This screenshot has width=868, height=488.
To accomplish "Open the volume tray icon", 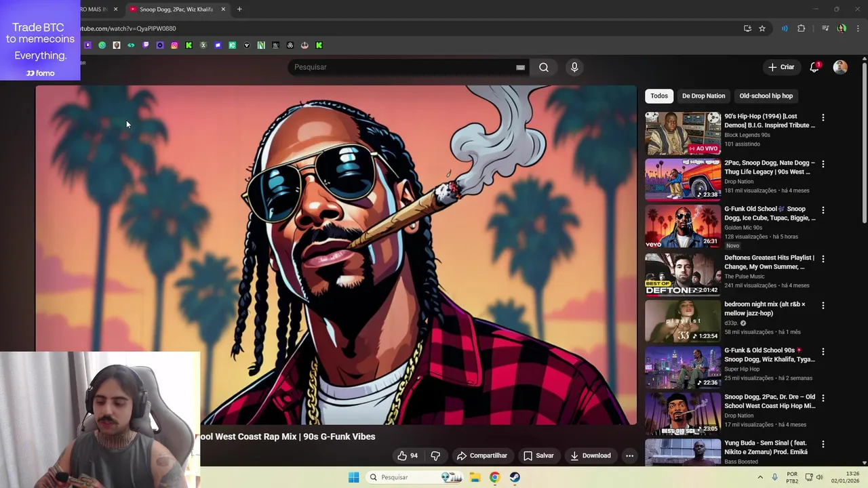I will [819, 477].
